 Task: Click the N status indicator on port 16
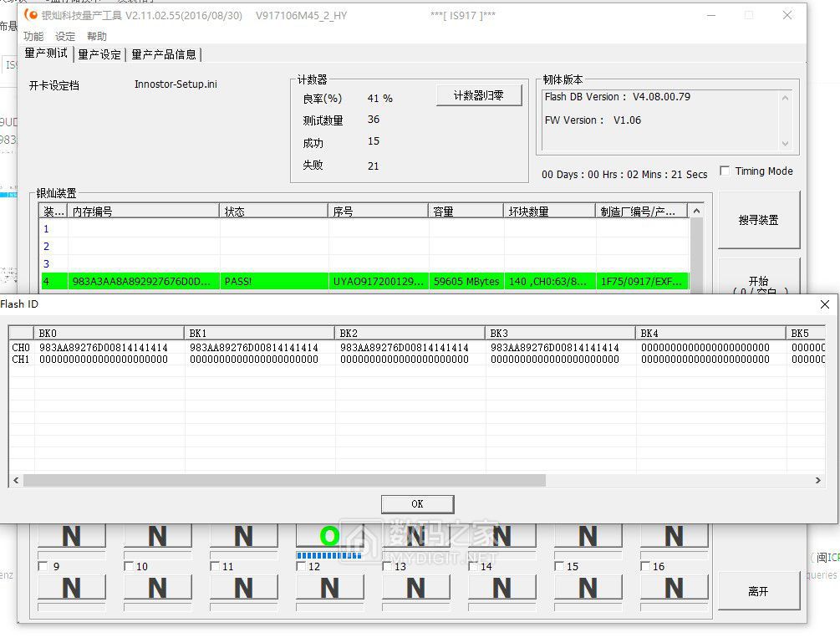point(674,535)
